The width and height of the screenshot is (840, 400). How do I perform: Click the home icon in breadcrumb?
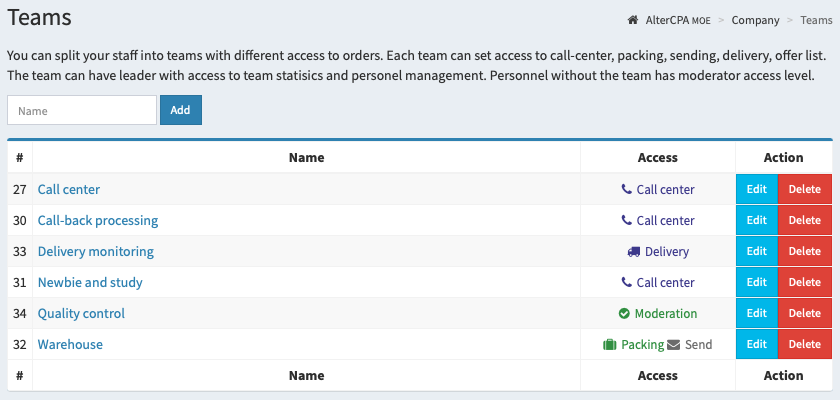[633, 20]
